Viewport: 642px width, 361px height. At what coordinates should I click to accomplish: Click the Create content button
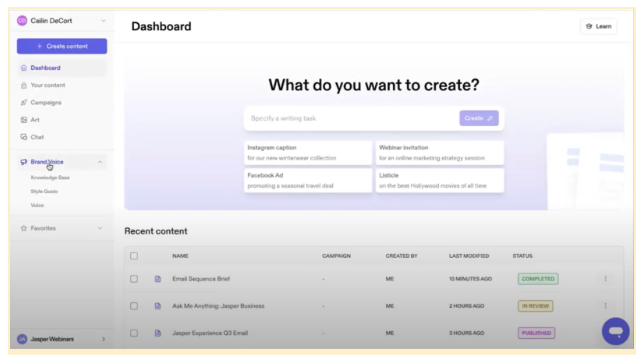click(62, 46)
